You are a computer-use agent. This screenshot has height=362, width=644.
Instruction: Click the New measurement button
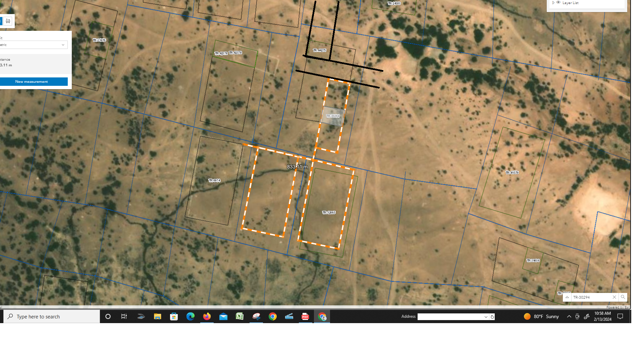click(34, 82)
